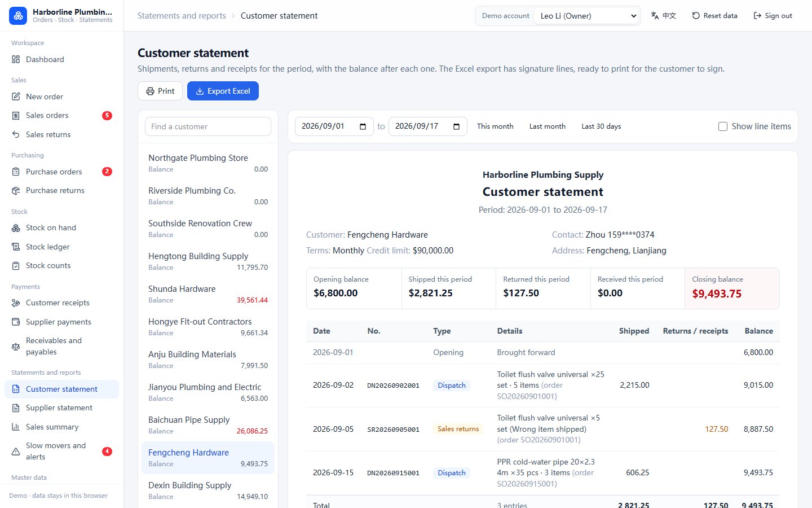This screenshot has height=508, width=812.
Task: Click the Reset data circular arrow icon
Action: 696,16
